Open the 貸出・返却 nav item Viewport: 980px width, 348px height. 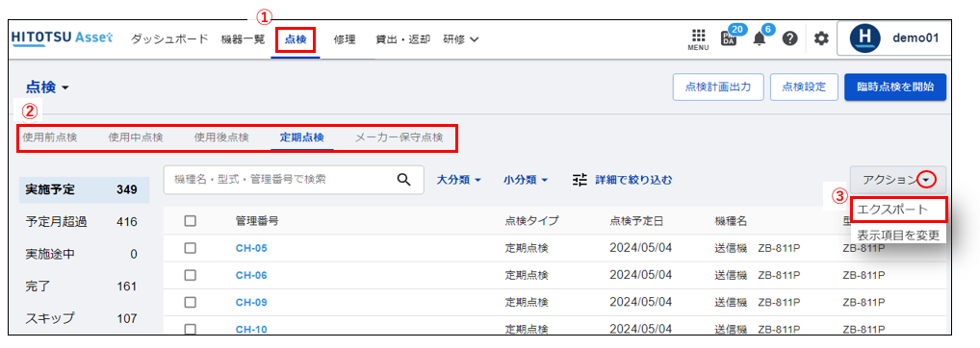coord(402,39)
